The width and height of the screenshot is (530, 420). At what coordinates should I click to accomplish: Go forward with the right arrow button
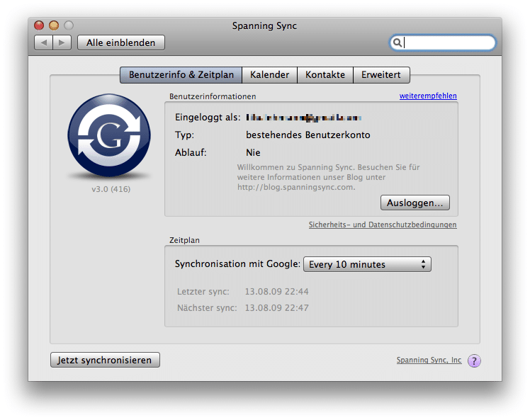(x=62, y=42)
